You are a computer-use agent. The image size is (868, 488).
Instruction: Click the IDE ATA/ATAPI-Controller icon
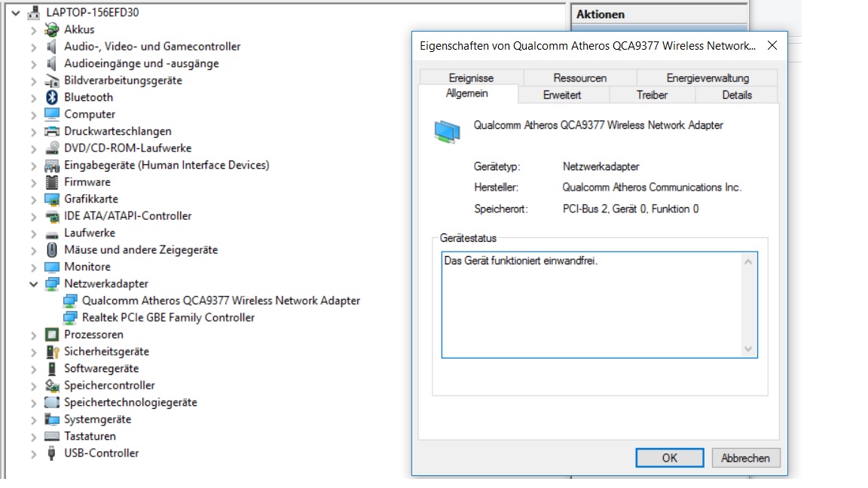(x=51, y=216)
